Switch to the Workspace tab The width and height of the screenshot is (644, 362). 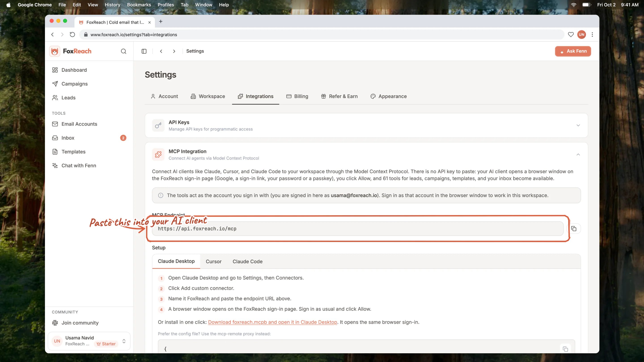point(208,97)
